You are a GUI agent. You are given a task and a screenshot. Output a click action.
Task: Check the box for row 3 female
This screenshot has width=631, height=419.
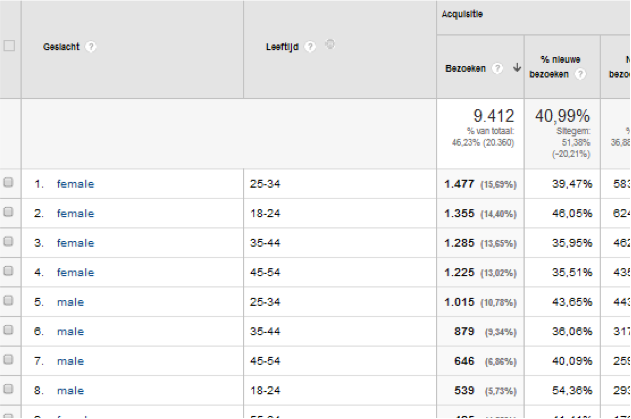[9, 242]
